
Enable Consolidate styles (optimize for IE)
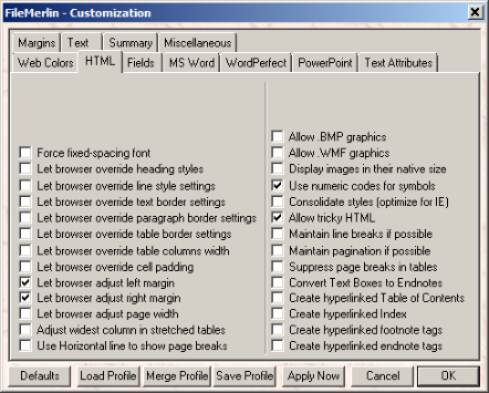click(x=277, y=201)
